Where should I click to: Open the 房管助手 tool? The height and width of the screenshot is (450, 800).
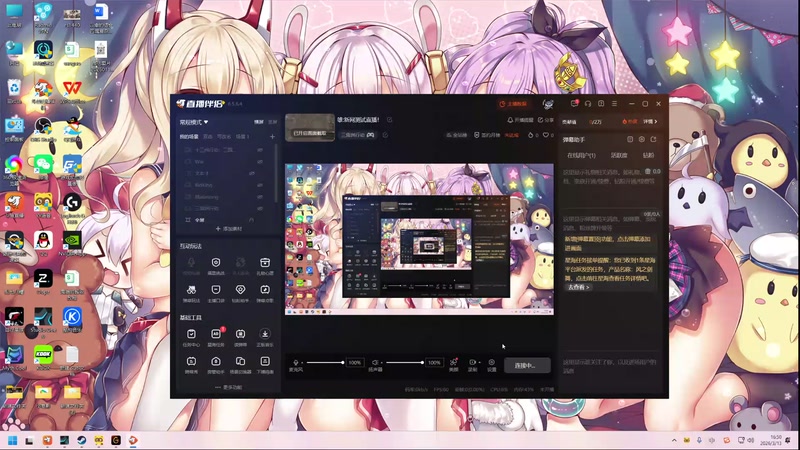216,365
